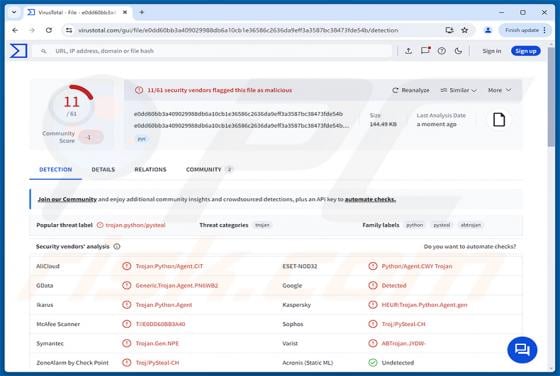560x376 pixels.
Task: Open the Join our Community link
Action: (67, 199)
